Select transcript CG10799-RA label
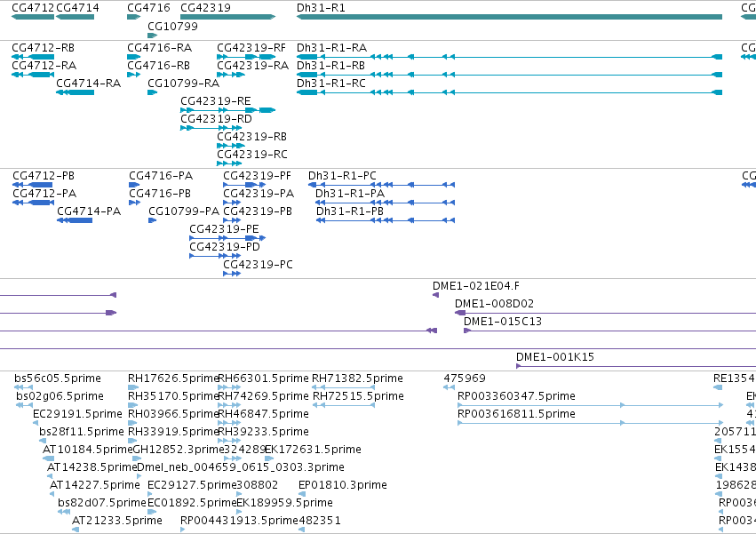Image resolution: width=756 pixels, height=534 pixels. pyautogui.click(x=183, y=84)
